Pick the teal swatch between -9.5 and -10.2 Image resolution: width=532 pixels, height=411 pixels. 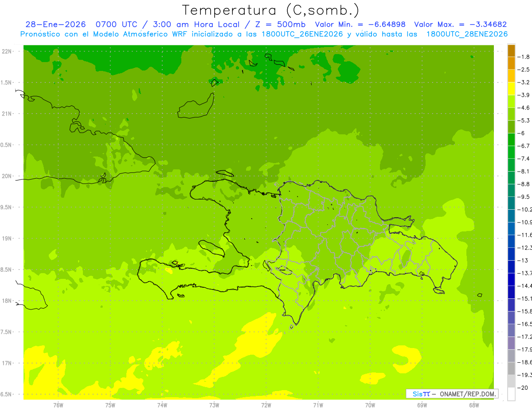pyautogui.click(x=511, y=203)
